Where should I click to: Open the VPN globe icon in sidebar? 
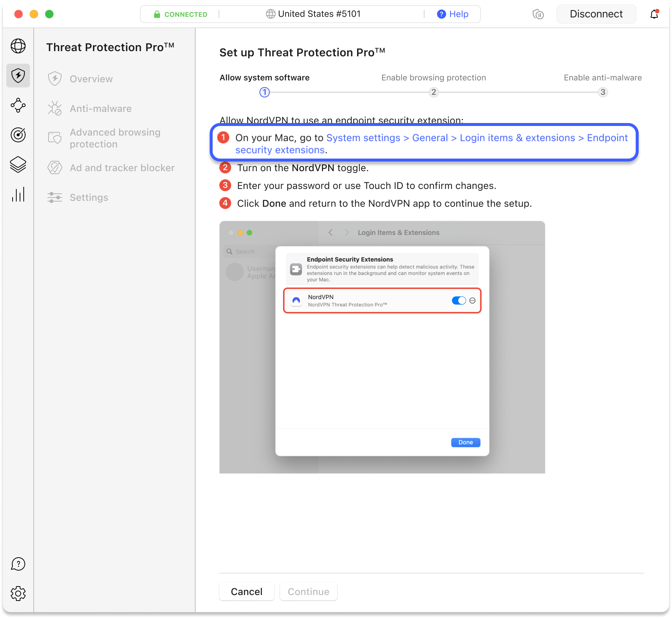18,46
